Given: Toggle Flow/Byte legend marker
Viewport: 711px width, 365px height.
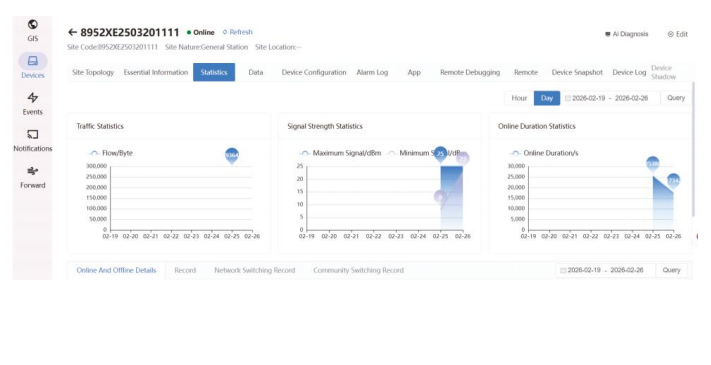Looking at the screenshot, I should [94, 153].
